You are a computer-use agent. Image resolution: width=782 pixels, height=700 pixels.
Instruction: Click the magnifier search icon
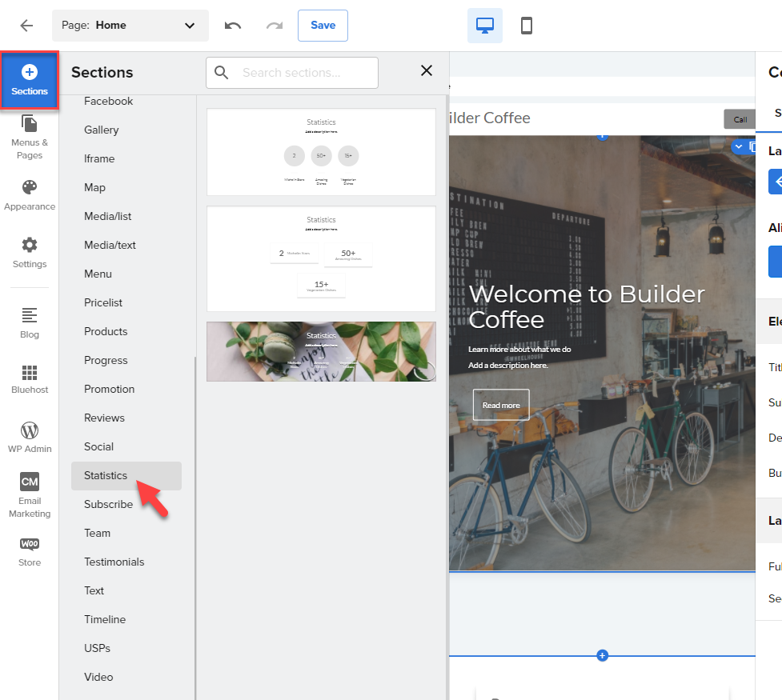tap(221, 73)
